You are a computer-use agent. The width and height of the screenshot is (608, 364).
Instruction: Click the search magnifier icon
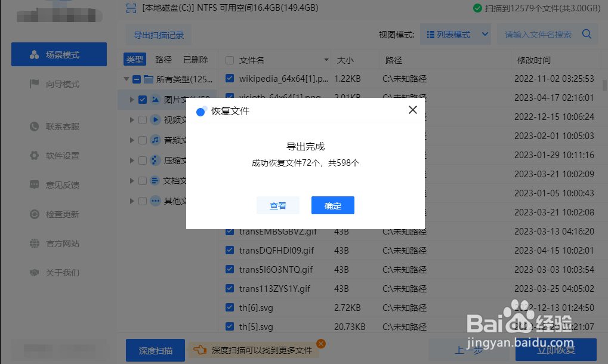click(x=586, y=34)
